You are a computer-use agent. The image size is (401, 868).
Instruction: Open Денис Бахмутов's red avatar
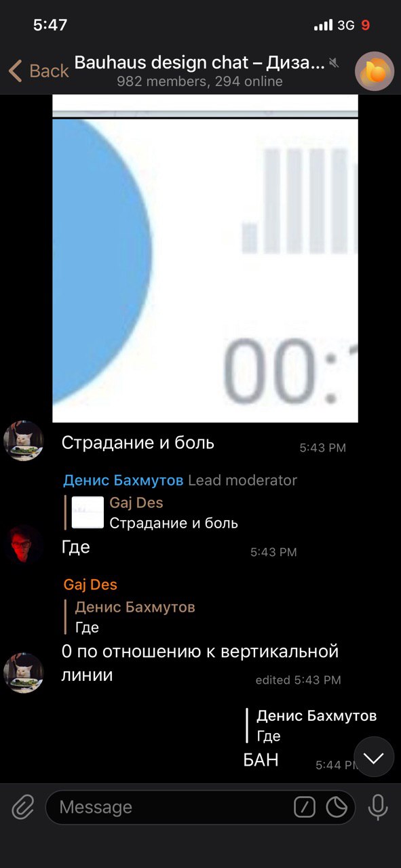click(x=24, y=545)
